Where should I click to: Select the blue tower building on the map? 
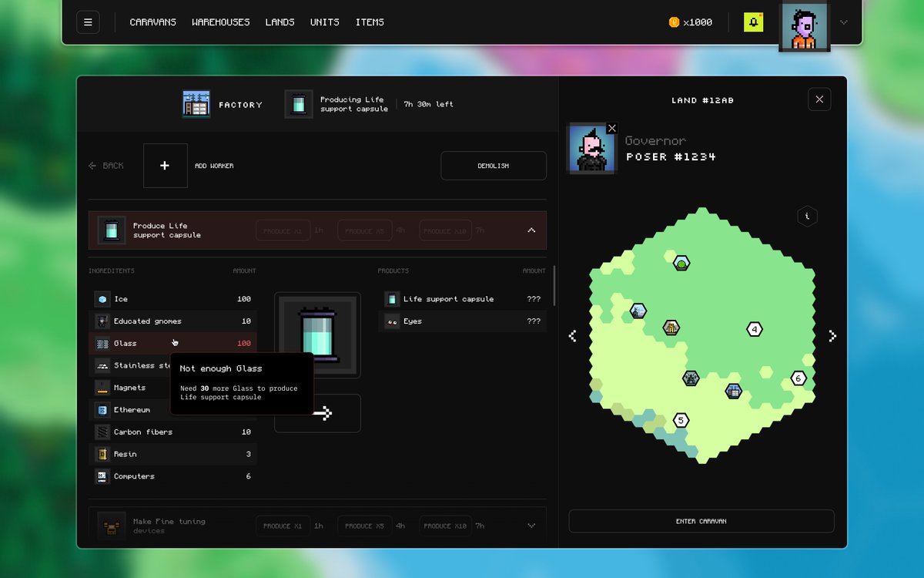(x=638, y=311)
